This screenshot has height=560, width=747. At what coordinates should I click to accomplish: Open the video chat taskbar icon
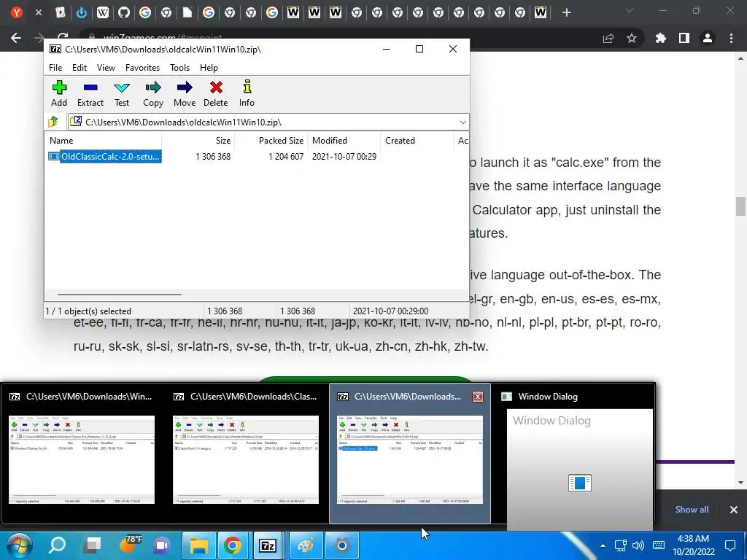pyautogui.click(x=162, y=545)
